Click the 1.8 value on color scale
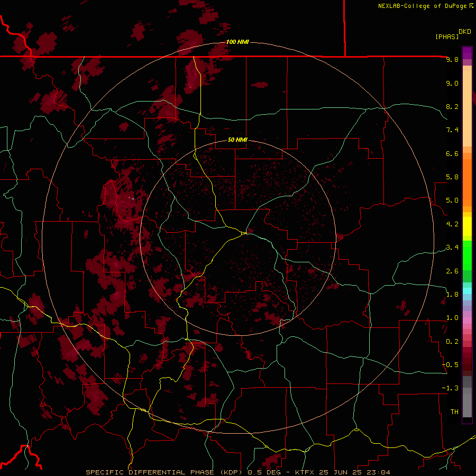476x476 pixels. click(452, 295)
